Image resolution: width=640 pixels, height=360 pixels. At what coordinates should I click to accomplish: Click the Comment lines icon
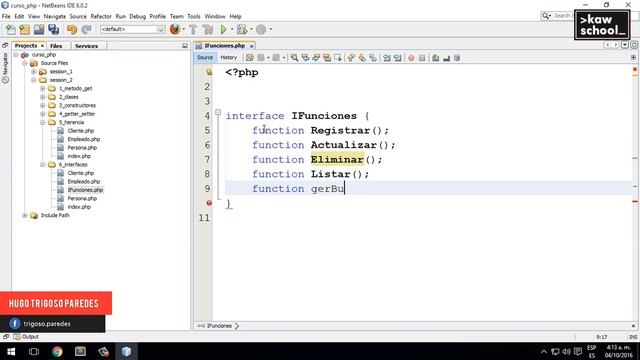436,58
